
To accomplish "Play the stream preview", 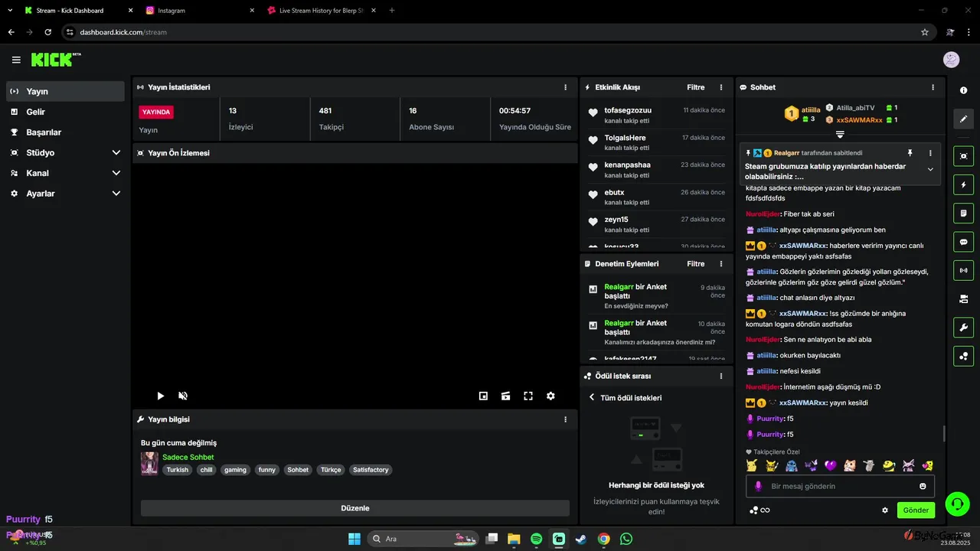I will [x=161, y=396].
